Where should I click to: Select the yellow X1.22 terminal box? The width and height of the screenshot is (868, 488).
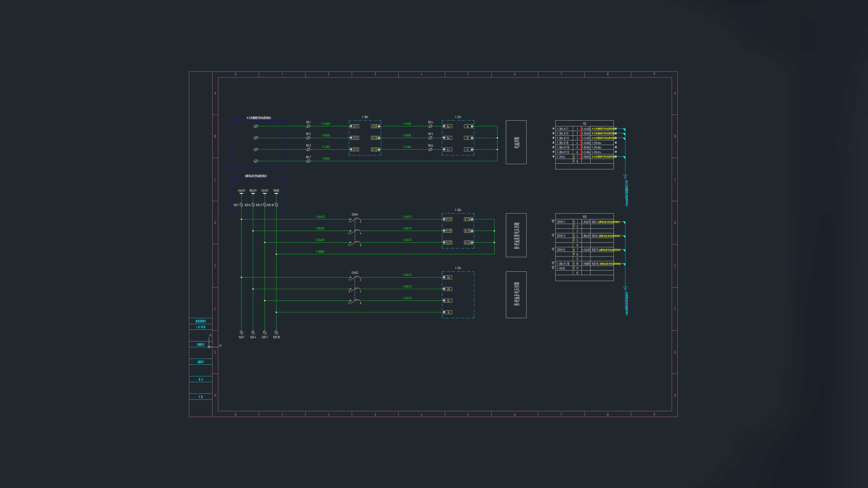[469, 242]
